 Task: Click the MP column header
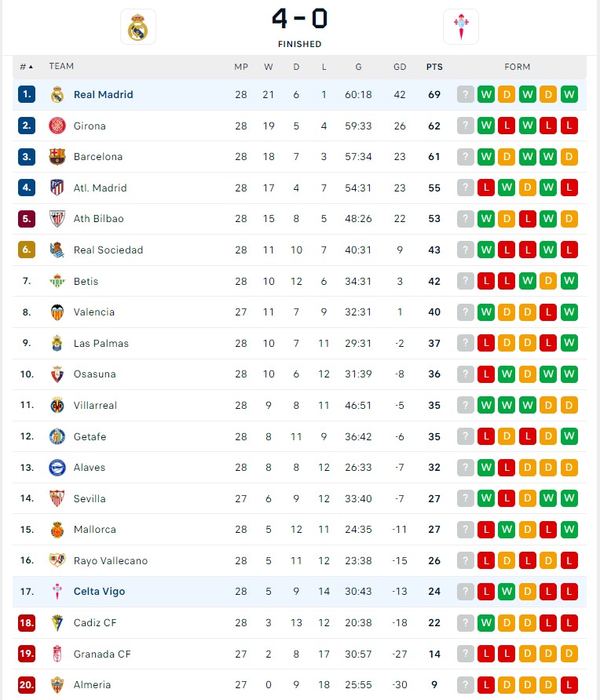click(x=241, y=67)
